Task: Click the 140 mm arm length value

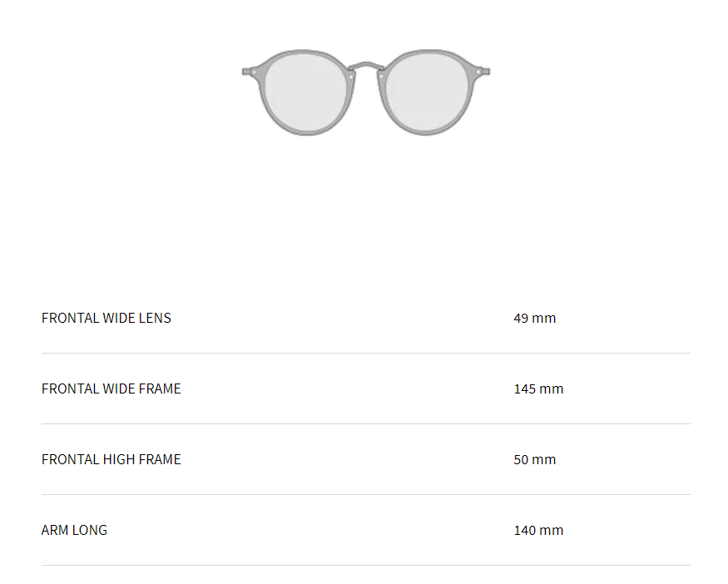Action: pyautogui.click(x=538, y=530)
